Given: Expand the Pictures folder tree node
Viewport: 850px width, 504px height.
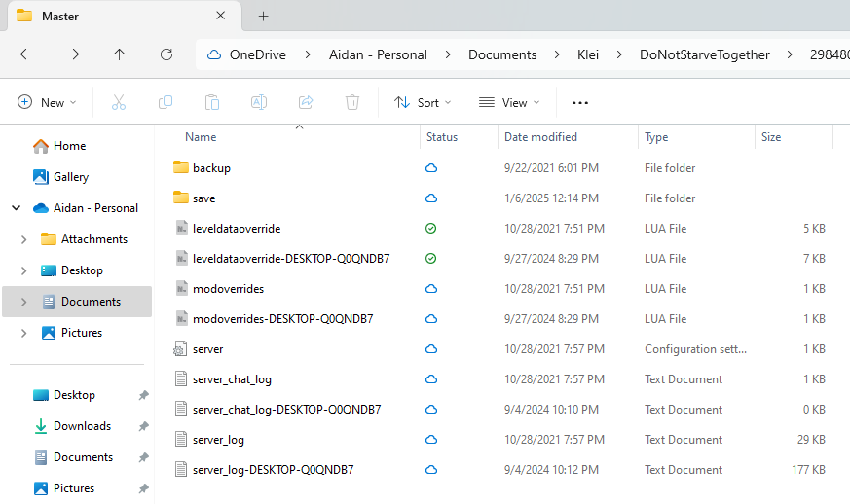Looking at the screenshot, I should (x=23, y=333).
